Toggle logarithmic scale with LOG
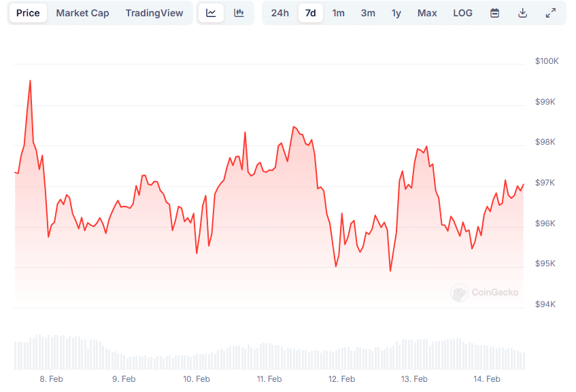Viewport: 576px width, 392px height. coord(462,12)
